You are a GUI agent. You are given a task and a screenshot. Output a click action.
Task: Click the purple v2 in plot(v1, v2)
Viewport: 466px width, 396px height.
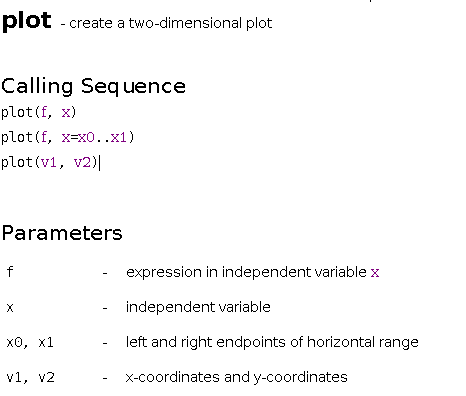(82, 162)
